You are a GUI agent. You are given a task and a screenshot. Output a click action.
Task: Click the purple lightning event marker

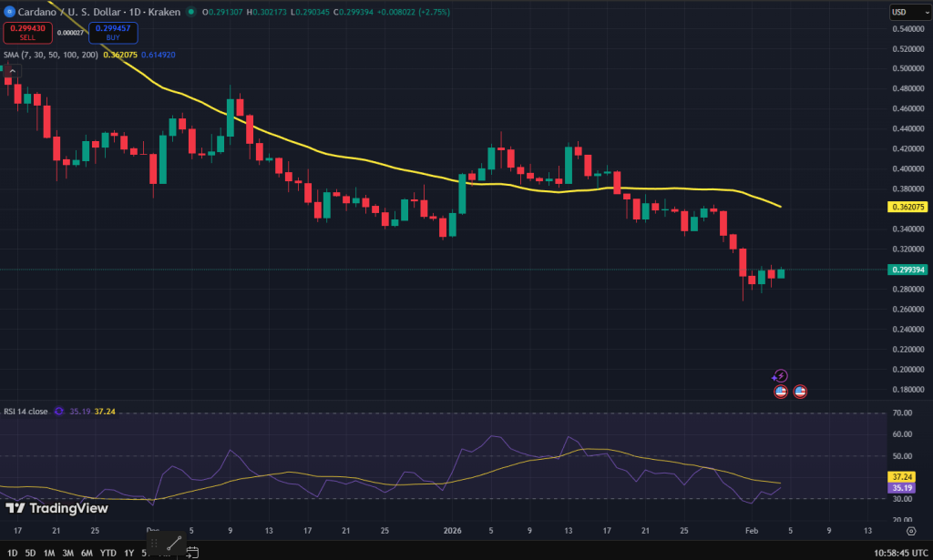tap(780, 376)
